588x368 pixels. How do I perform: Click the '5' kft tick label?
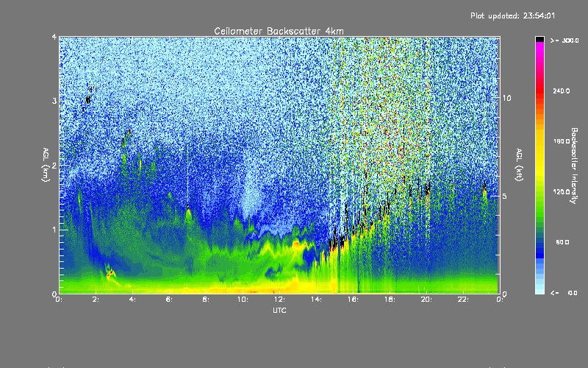click(x=504, y=197)
